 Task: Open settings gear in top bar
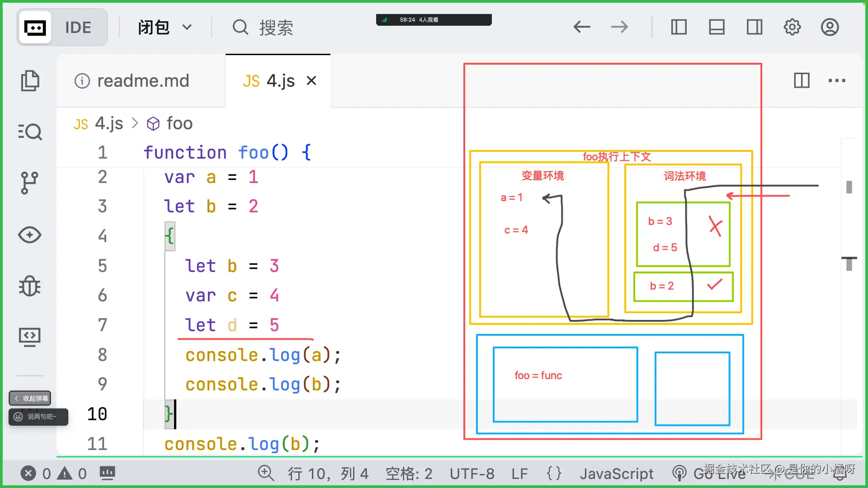click(792, 28)
